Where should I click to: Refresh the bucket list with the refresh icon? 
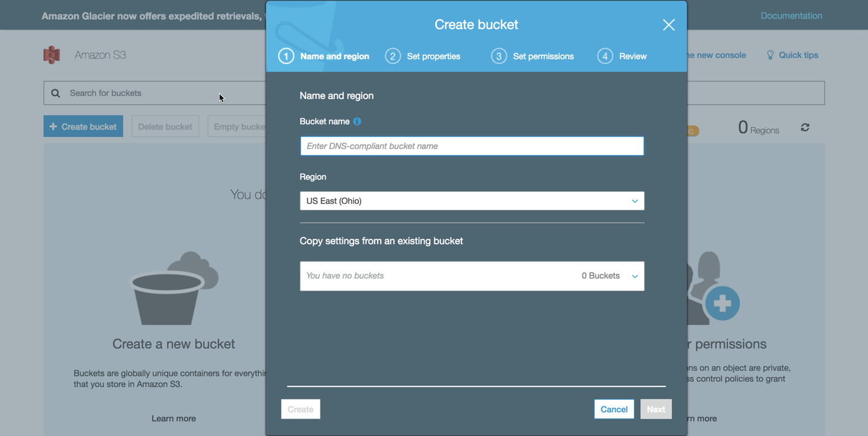[x=805, y=127]
